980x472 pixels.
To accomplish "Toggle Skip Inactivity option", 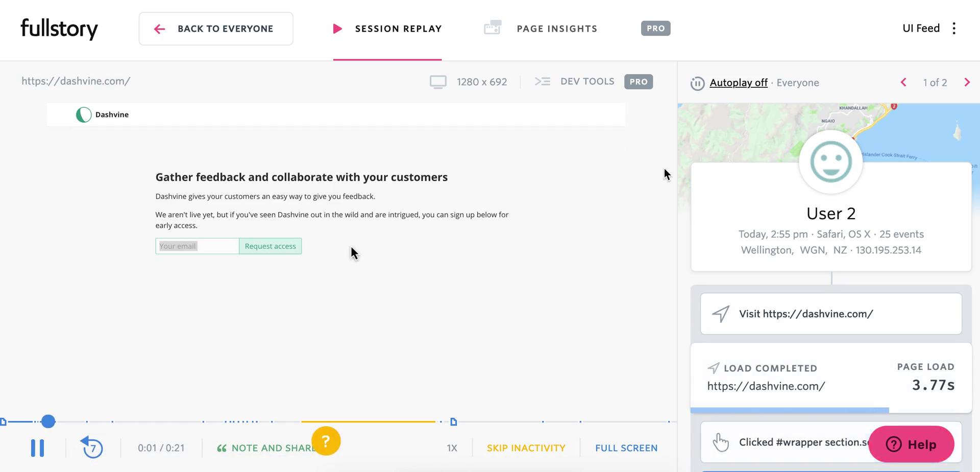I will [526, 448].
